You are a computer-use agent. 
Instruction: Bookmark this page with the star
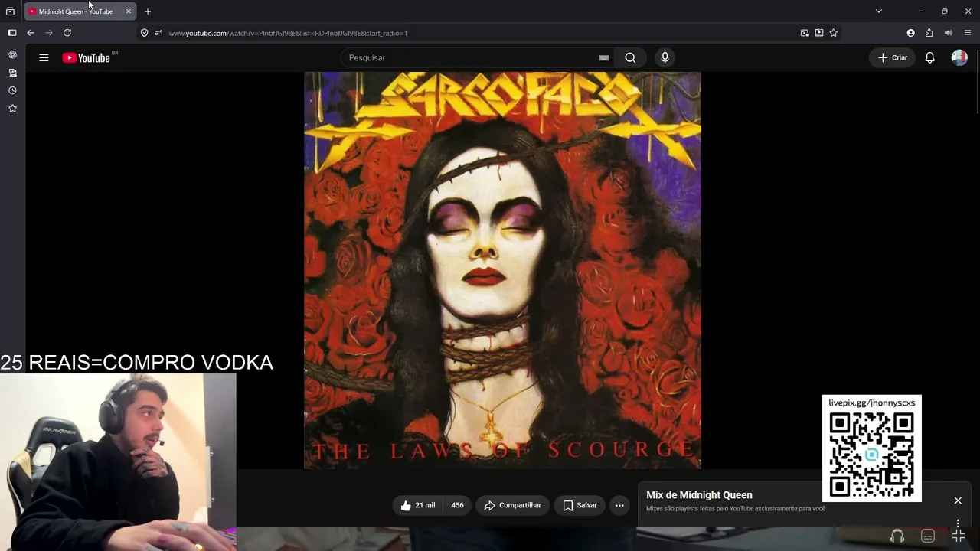pyautogui.click(x=834, y=33)
